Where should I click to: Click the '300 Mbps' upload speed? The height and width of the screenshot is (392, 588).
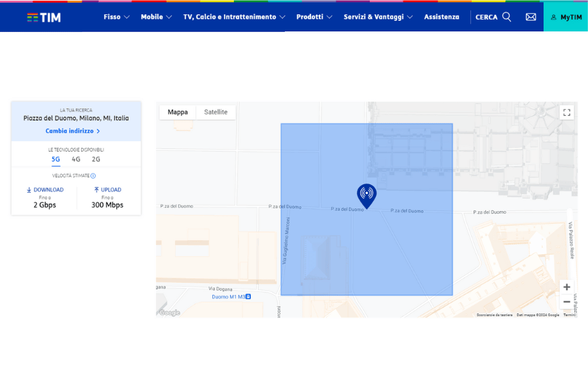pos(107,204)
